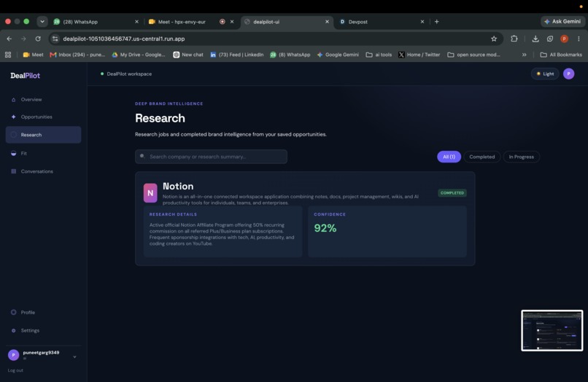Image resolution: width=588 pixels, height=382 pixels.
Task: Open the Notion research card title
Action: 178,187
